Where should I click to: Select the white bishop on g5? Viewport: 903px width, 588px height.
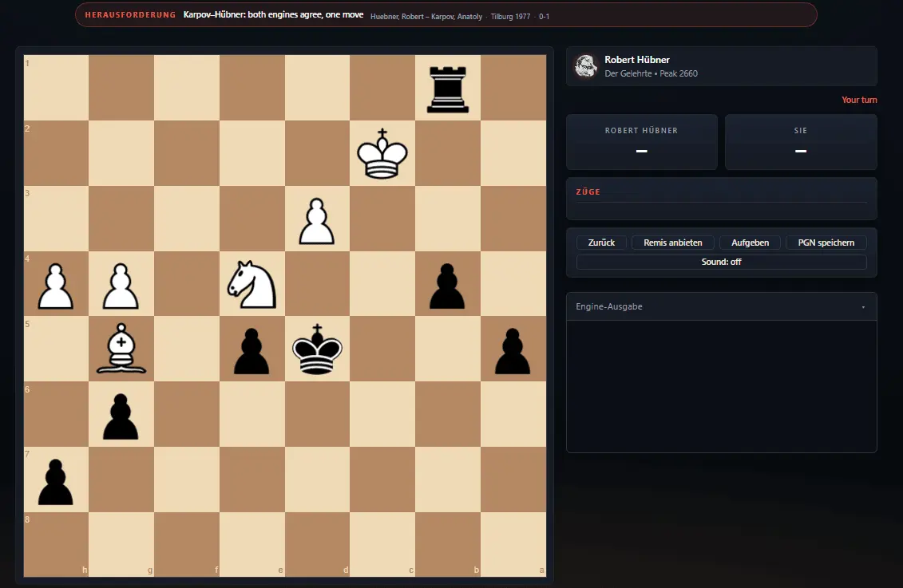tap(121, 349)
